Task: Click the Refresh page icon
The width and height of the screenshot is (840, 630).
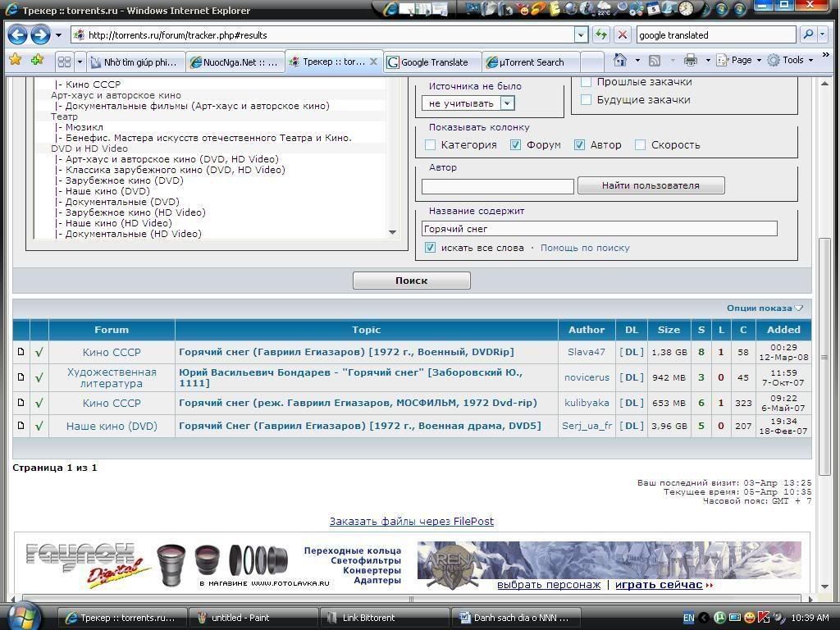Action: (601, 35)
